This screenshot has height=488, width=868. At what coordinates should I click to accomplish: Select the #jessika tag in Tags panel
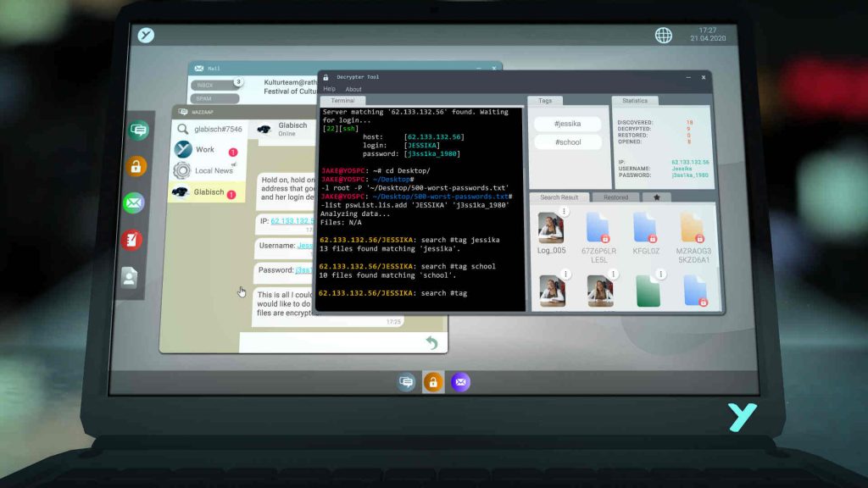pos(567,123)
